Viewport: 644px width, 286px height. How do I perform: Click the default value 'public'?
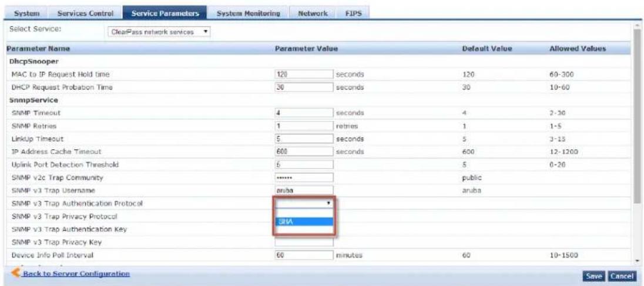(471, 178)
